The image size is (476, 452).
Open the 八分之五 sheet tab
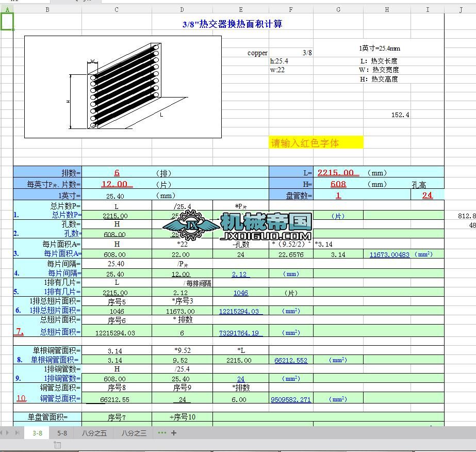(94, 433)
